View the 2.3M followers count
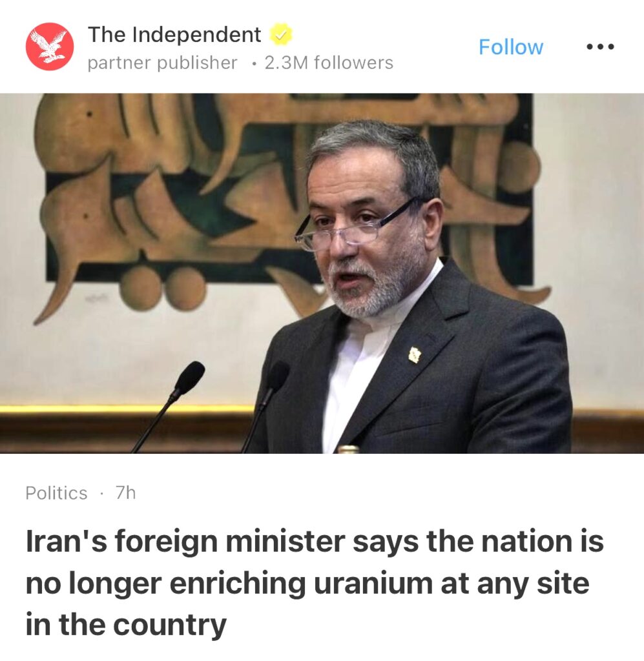Screen dimensions: 644x661 [x=329, y=63]
